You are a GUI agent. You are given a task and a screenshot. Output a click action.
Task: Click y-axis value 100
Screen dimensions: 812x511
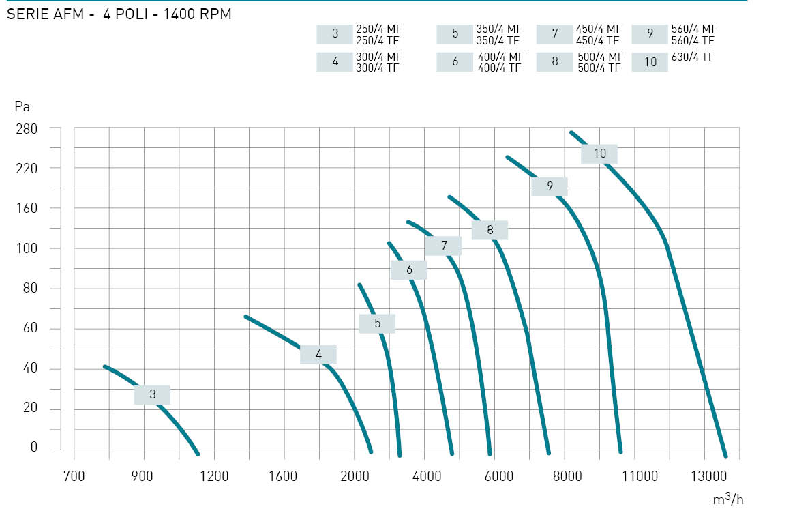pyautogui.click(x=27, y=248)
